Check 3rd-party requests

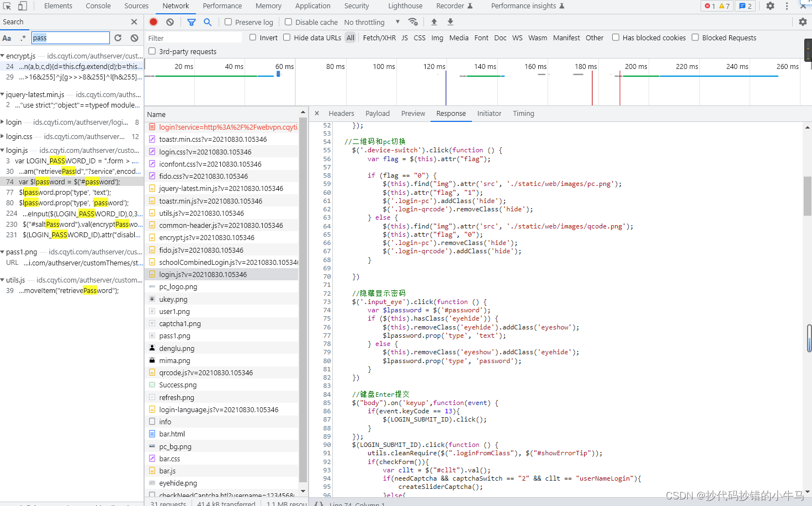[152, 51]
